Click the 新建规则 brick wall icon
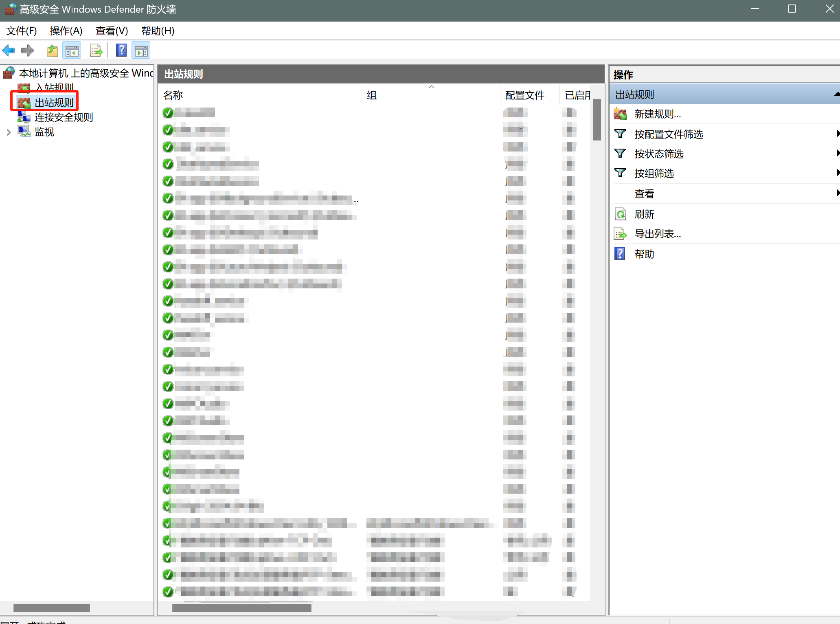Viewport: 840px width, 624px height. tap(620, 114)
